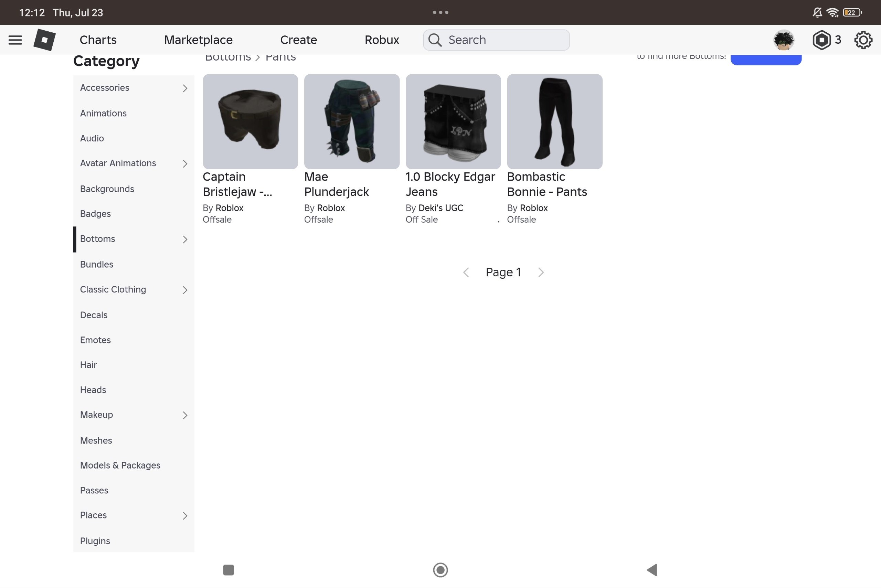The height and width of the screenshot is (588, 881).
Task: Open the settings gear
Action: (x=863, y=40)
